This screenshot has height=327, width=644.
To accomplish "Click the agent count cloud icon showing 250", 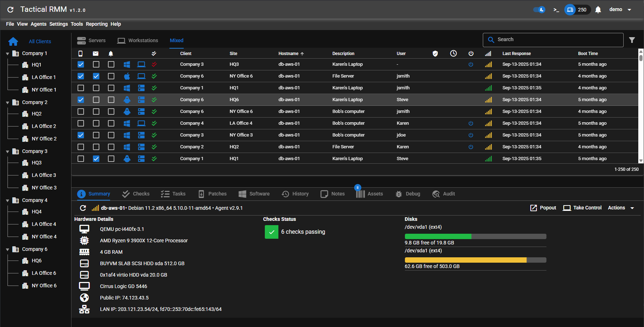I will (570, 10).
